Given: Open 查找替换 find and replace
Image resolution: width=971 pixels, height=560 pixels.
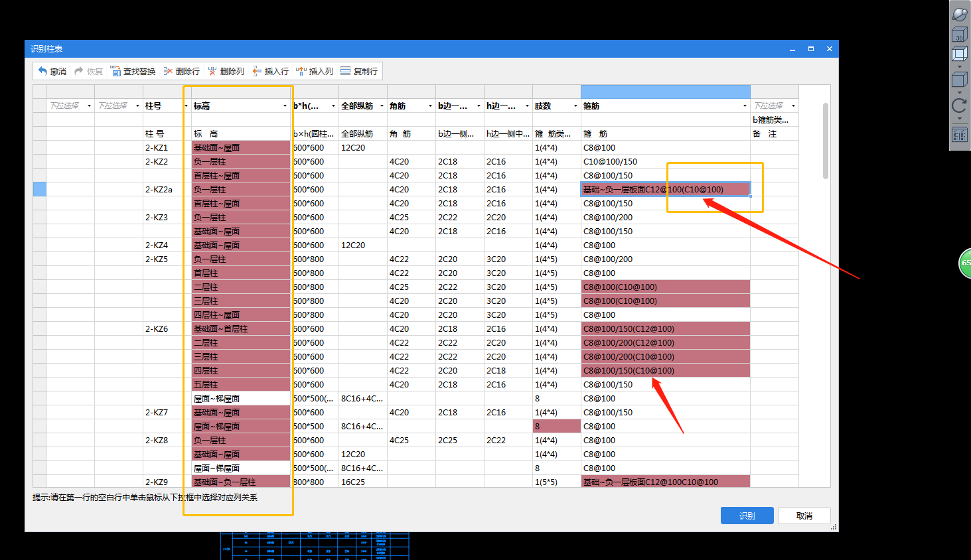Looking at the screenshot, I should [x=133, y=71].
